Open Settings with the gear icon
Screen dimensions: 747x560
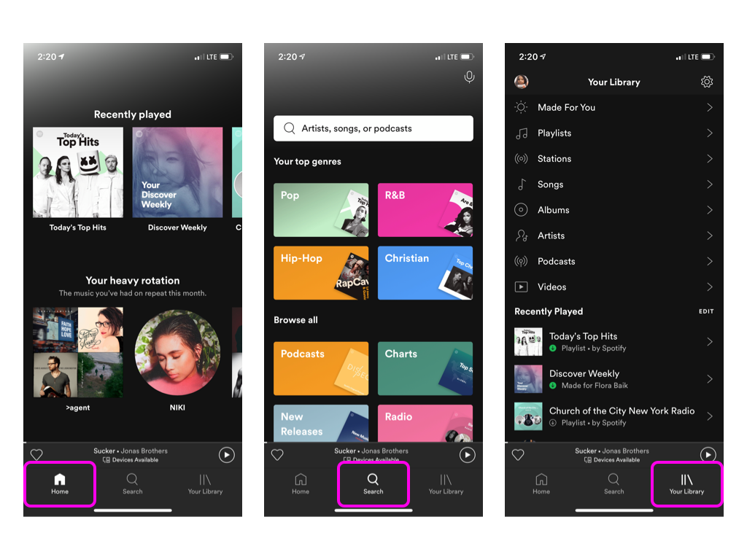point(706,82)
